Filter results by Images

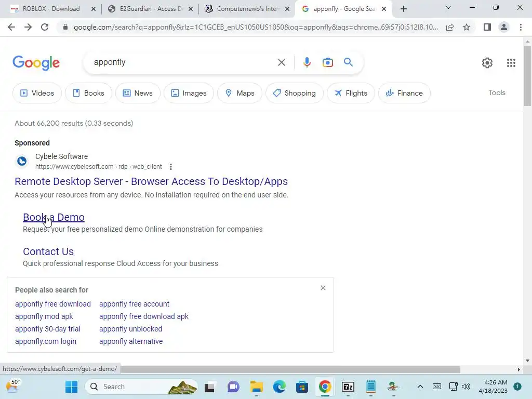(x=189, y=93)
